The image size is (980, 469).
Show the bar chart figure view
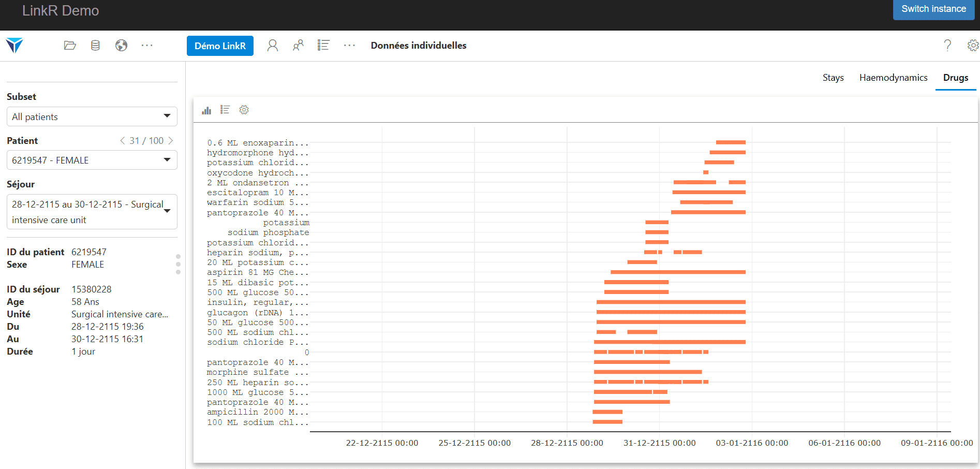pyautogui.click(x=206, y=110)
